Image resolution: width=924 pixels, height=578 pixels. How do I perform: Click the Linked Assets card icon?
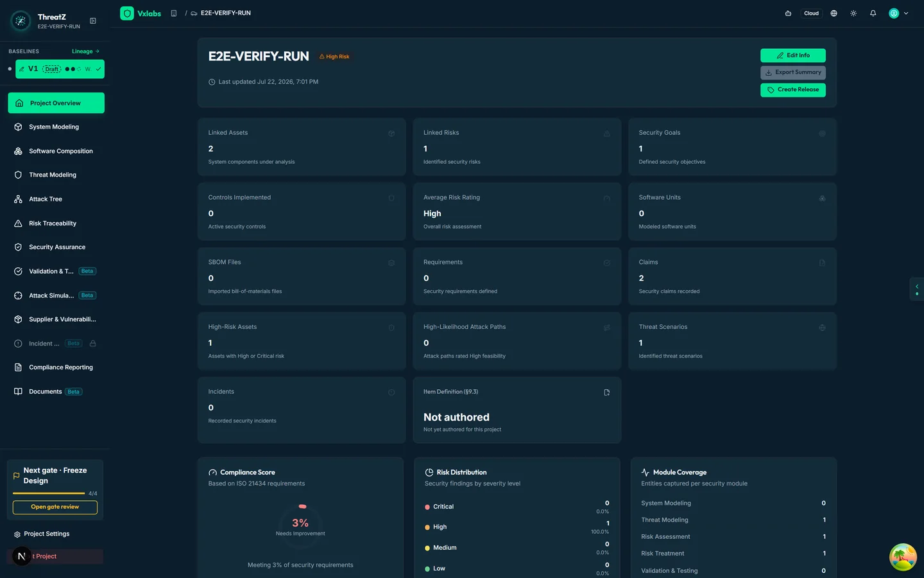(x=391, y=134)
